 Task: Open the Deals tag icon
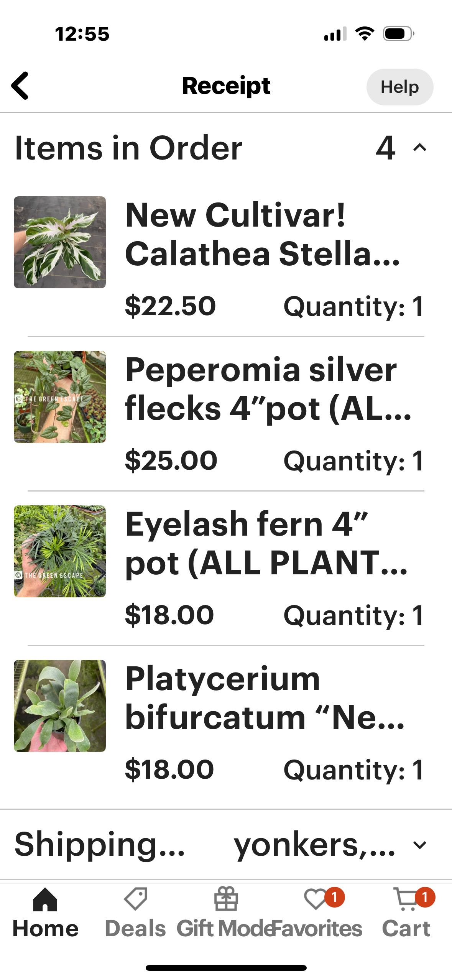coord(135,899)
